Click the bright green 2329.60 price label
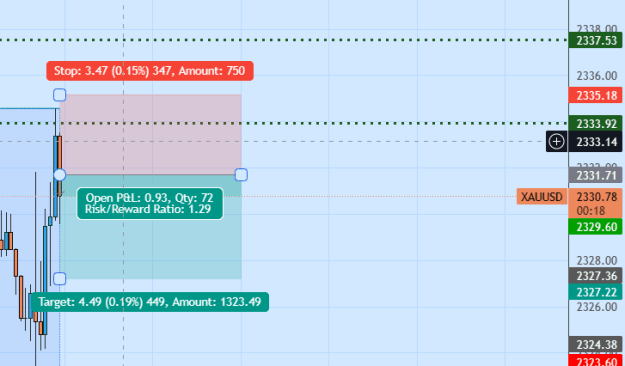Screen dimensions: 625x366 point(596,226)
